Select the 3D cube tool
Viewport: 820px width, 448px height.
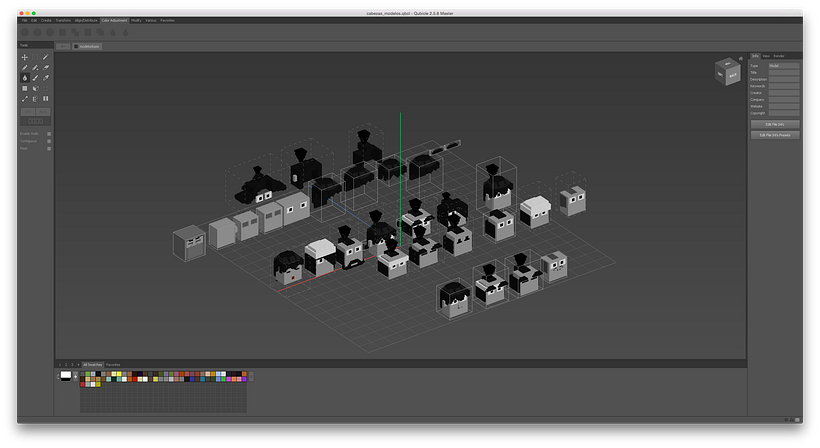(x=35, y=88)
